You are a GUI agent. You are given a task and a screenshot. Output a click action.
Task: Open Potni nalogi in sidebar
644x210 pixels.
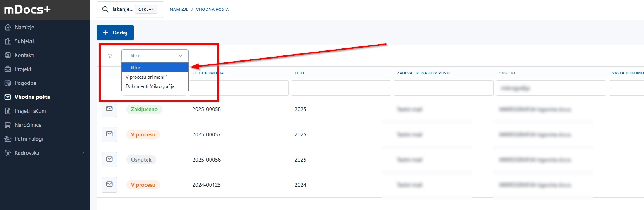(x=29, y=139)
